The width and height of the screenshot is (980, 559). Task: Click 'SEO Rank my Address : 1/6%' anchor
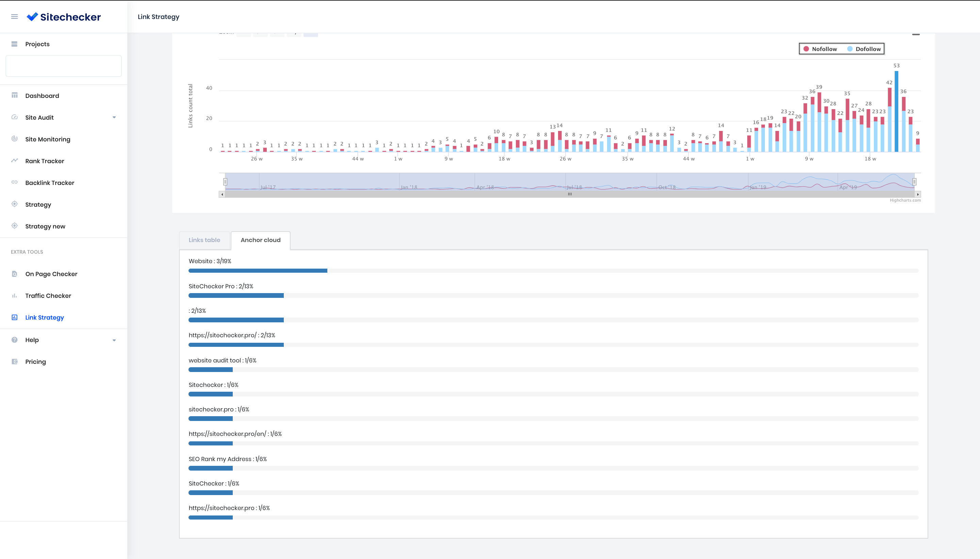(228, 459)
